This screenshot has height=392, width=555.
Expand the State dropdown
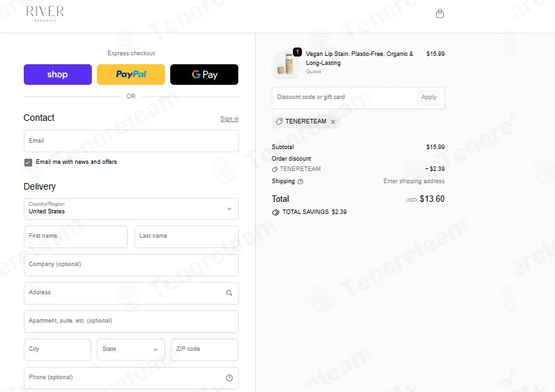point(131,350)
